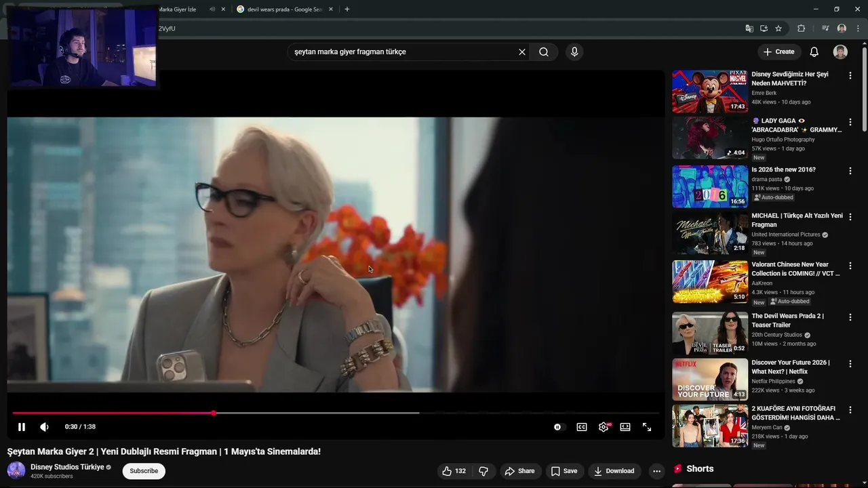The image size is (868, 488).
Task: Open options menu for Disney Sevdiğimiz video
Action: (850, 76)
